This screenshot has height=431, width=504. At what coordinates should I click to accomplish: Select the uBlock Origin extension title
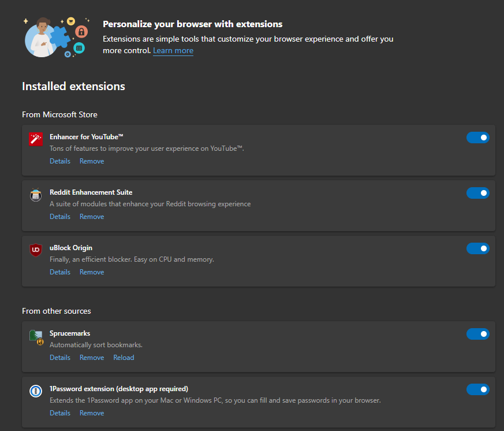click(70, 248)
